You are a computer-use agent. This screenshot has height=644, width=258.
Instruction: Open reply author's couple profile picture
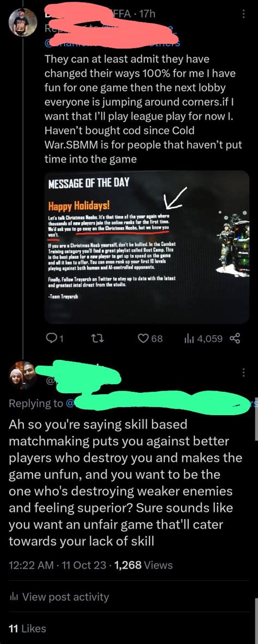pyautogui.click(x=23, y=374)
